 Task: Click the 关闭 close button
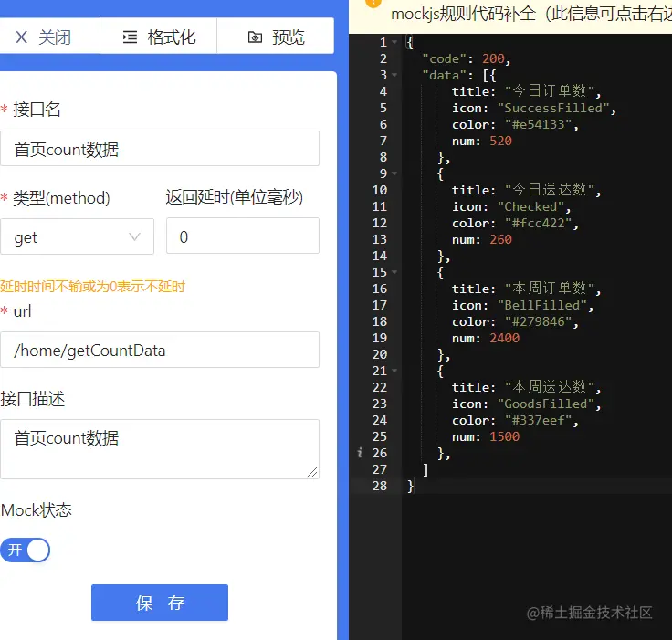[x=49, y=37]
